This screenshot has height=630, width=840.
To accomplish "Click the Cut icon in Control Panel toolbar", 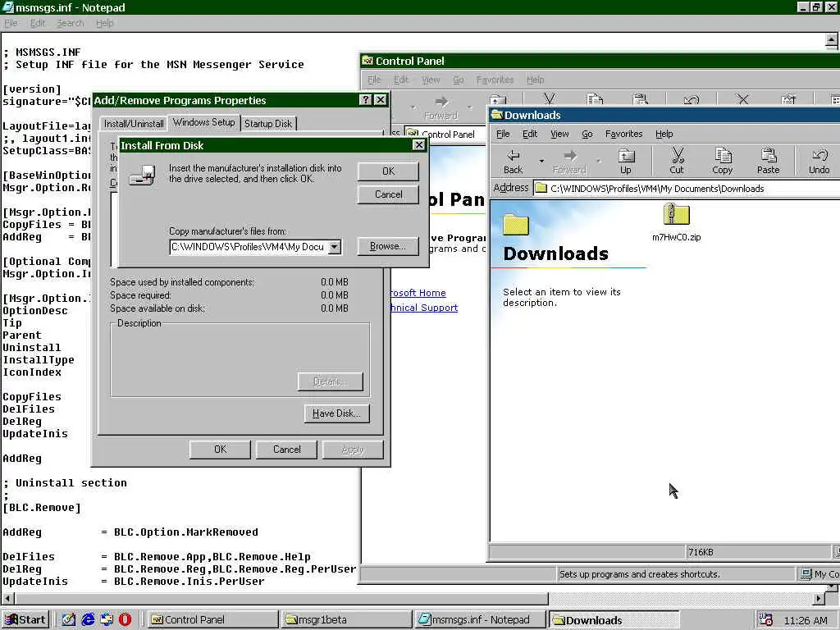I will 549,99.
